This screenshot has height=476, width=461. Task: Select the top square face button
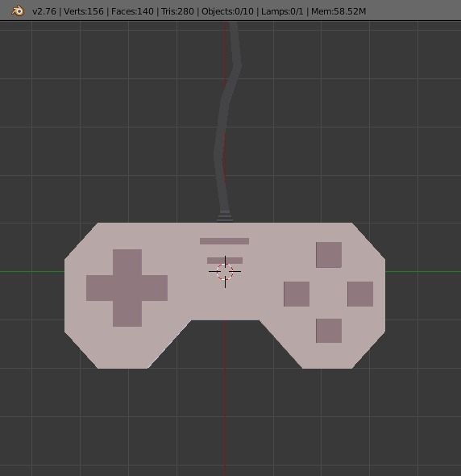(x=329, y=255)
